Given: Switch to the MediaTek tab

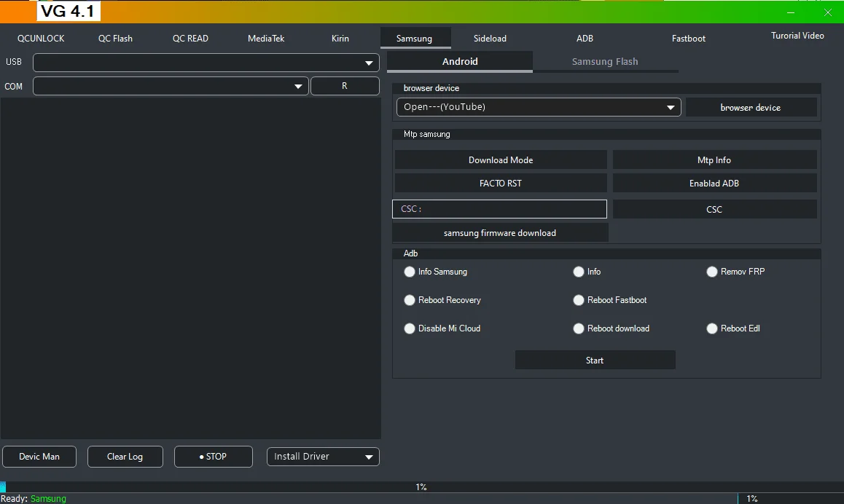Looking at the screenshot, I should pyautogui.click(x=266, y=38).
